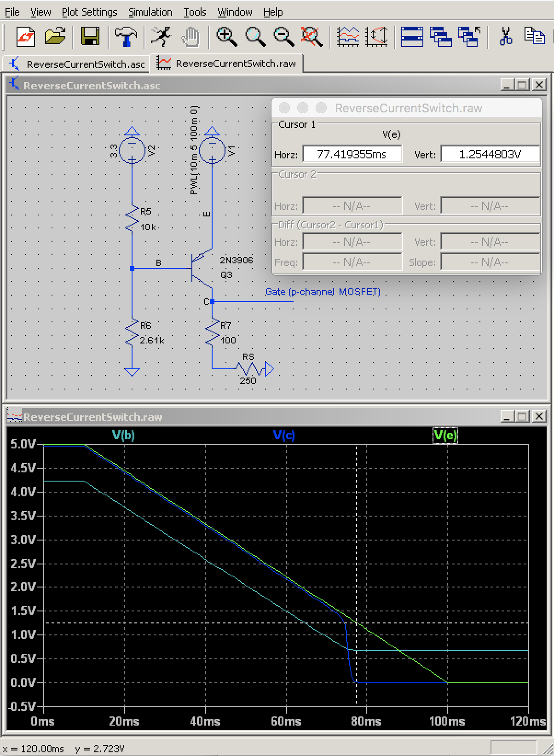Switch to ReverseCurrentSwitch.raw tab
The height and width of the screenshot is (756, 554).
[227, 63]
